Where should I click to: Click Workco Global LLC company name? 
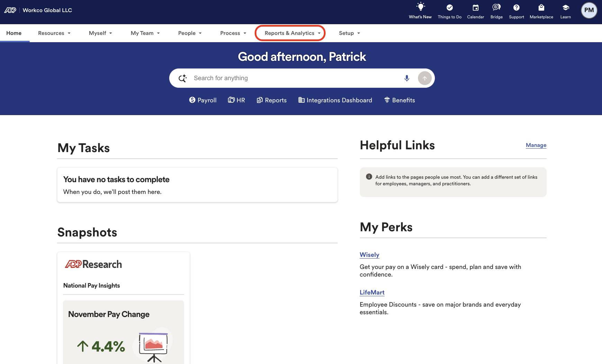[x=47, y=10]
